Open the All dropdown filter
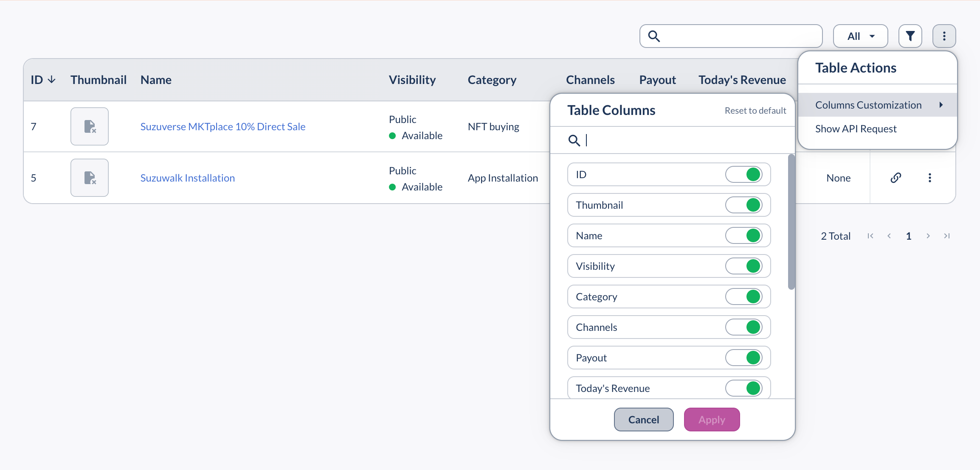 coord(860,36)
